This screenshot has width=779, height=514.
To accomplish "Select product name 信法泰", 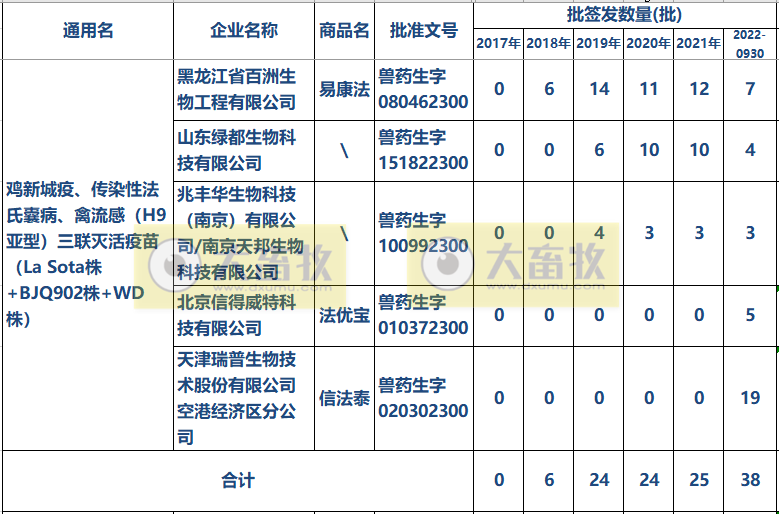I will click(x=344, y=398).
